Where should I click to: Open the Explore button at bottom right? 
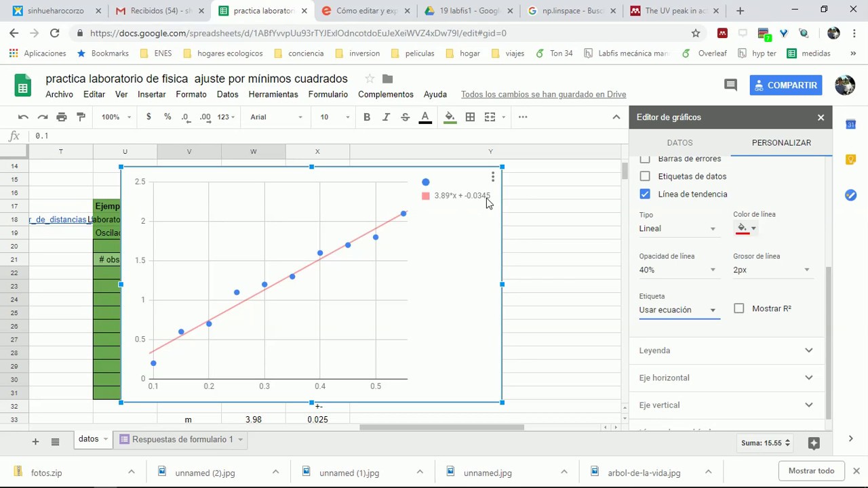(814, 443)
